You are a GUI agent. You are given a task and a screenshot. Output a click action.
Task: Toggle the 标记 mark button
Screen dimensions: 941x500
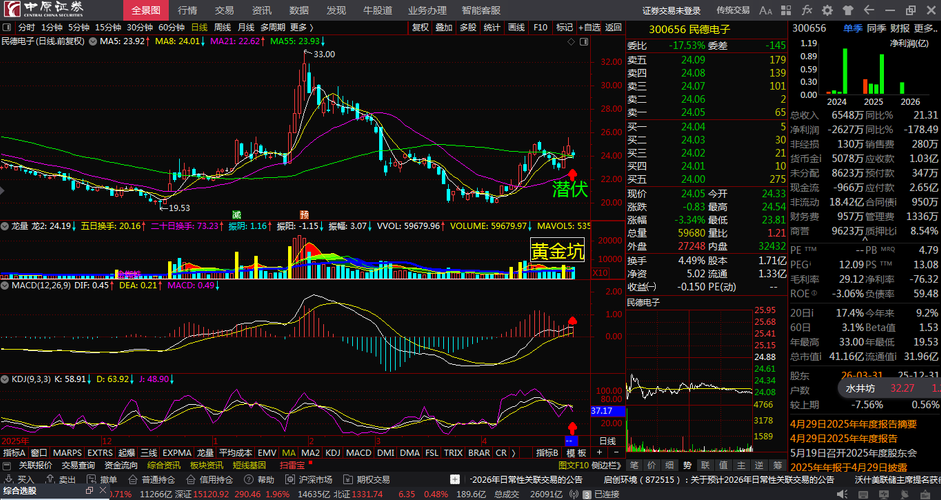pyautogui.click(x=564, y=27)
